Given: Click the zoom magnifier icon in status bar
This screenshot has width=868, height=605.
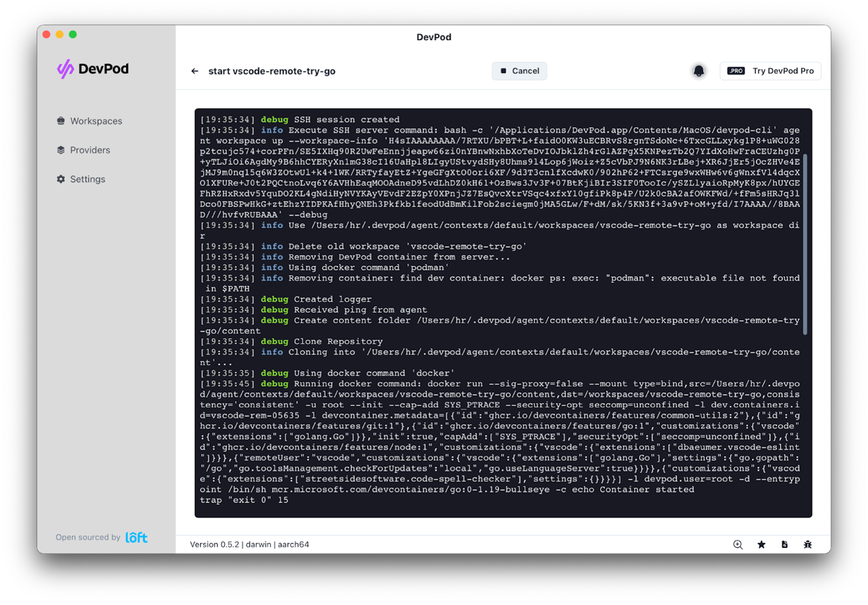Looking at the screenshot, I should (x=738, y=545).
